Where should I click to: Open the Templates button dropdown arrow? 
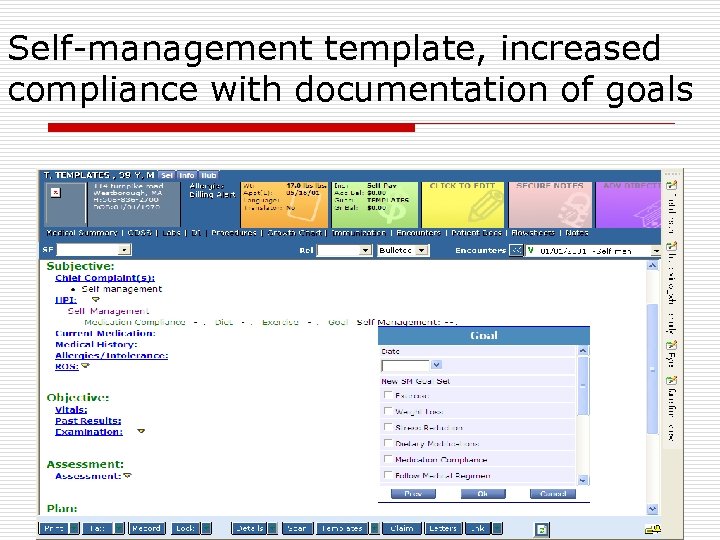pos(375,529)
